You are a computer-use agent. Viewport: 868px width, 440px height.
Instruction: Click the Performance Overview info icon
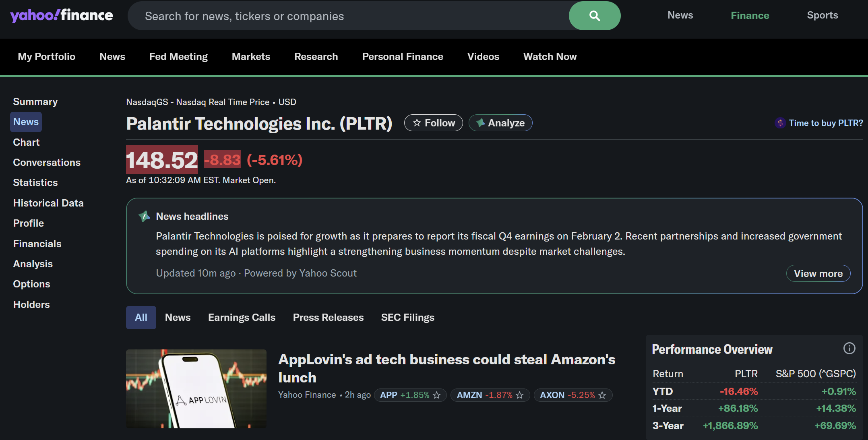pyautogui.click(x=849, y=348)
